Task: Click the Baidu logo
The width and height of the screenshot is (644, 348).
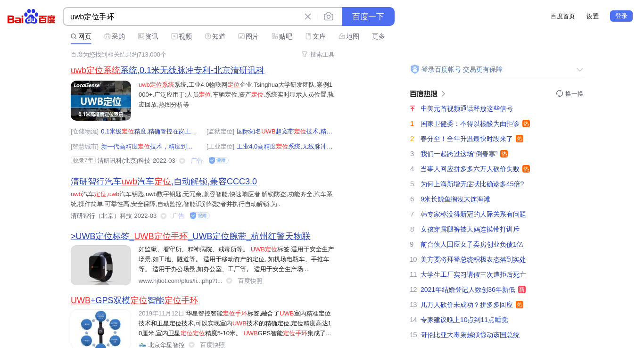Action: point(32,17)
